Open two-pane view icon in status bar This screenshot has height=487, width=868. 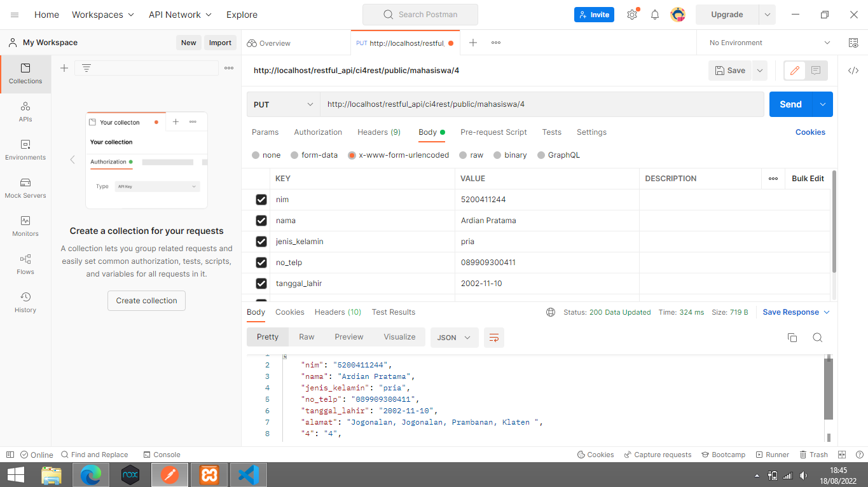tap(842, 455)
